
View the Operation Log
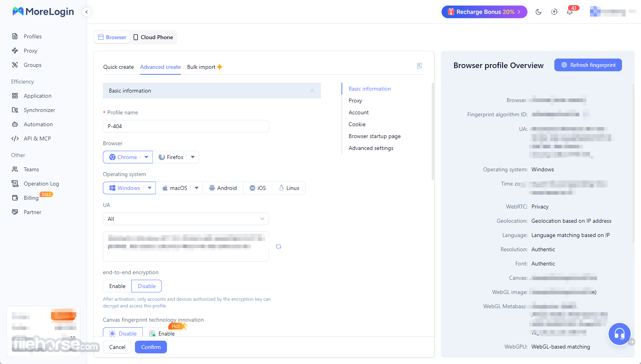[41, 184]
